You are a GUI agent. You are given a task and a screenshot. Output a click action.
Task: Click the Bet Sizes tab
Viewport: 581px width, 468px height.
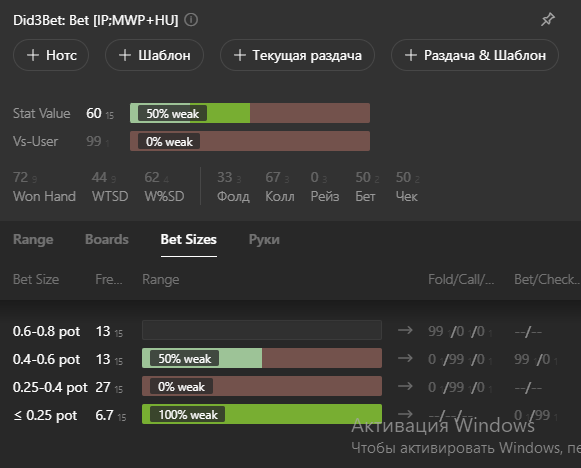click(x=189, y=239)
